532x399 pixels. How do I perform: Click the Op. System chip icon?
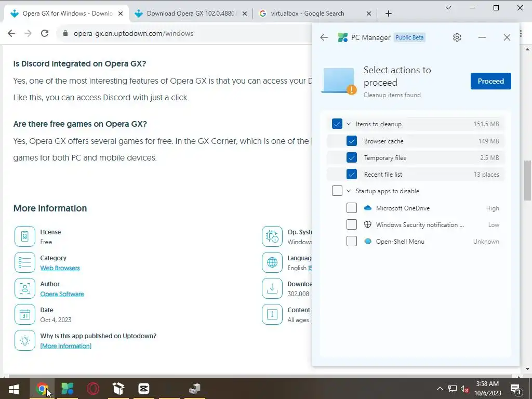pyautogui.click(x=272, y=236)
